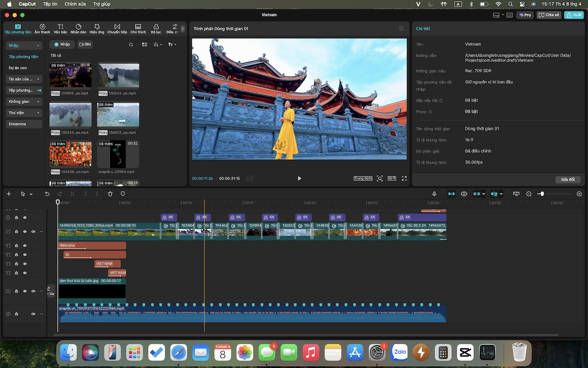This screenshot has width=588, height=368.
Task: Hide the filter track with eye icon
Action: [x=25, y=217]
